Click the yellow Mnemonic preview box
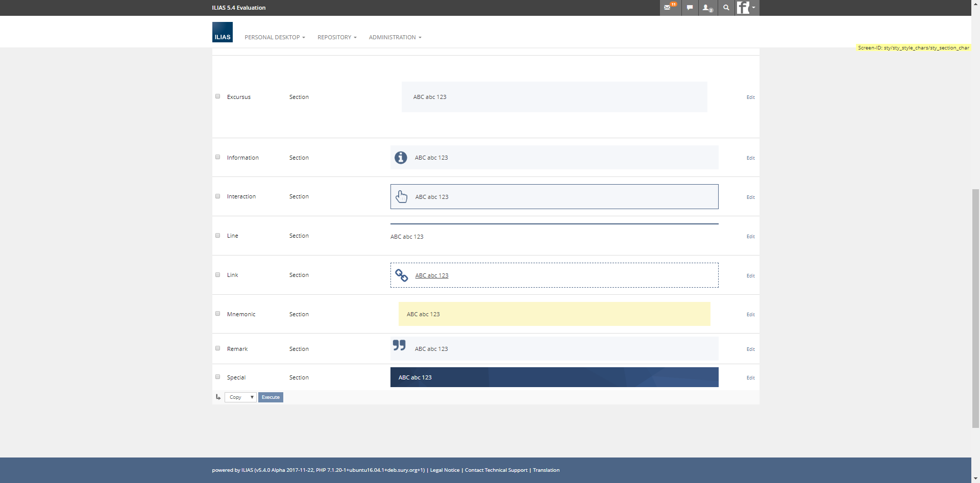Viewport: 980px width, 483px height. pyautogui.click(x=554, y=314)
